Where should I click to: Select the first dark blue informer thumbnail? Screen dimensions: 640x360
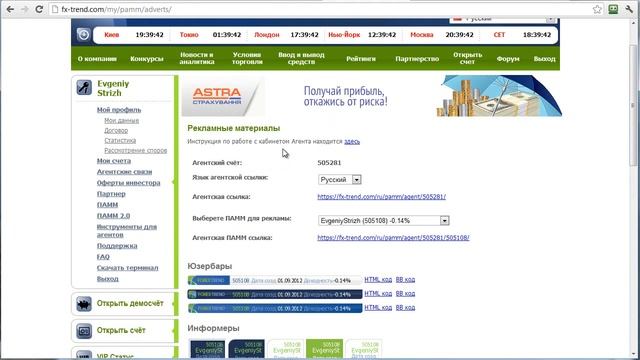pyautogui.click(x=208, y=349)
